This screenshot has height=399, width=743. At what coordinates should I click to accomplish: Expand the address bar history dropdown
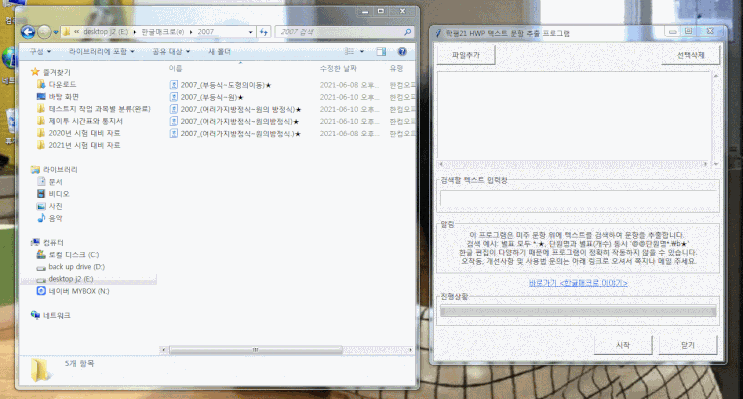click(x=251, y=32)
